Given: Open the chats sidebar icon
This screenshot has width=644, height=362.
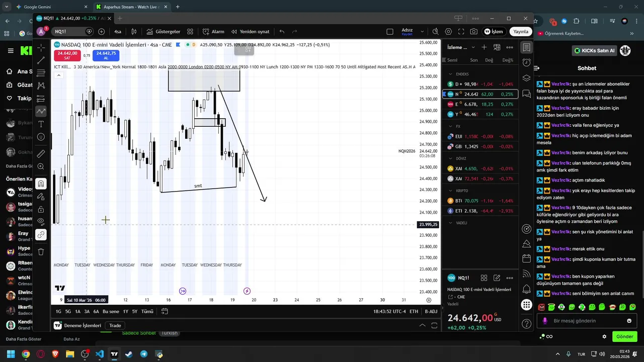Looking at the screenshot, I should click(x=526, y=94).
